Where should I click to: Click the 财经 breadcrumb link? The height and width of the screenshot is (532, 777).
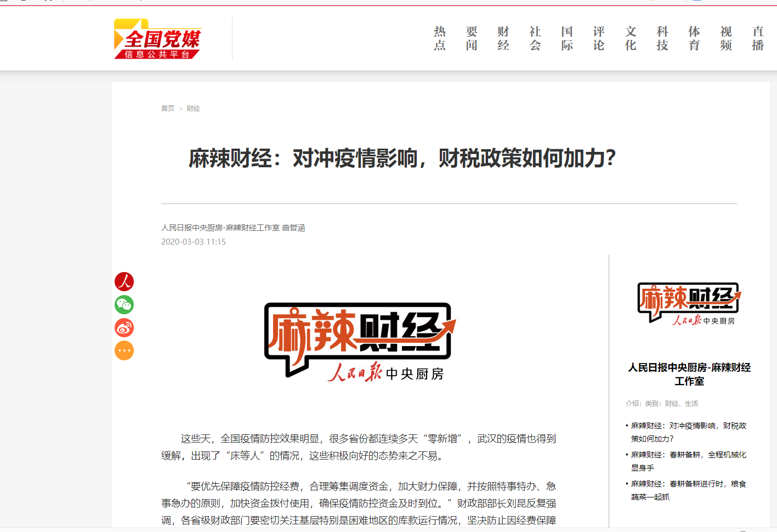[x=193, y=109]
